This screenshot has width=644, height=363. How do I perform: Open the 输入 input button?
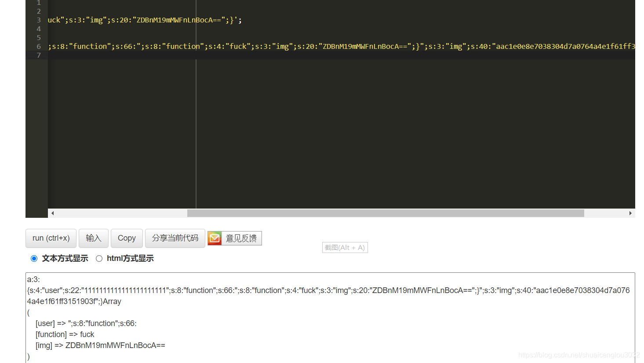coord(94,238)
